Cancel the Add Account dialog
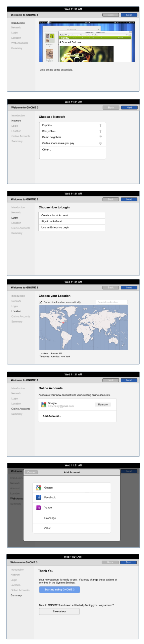The height and width of the screenshot is (644, 144). (31, 472)
